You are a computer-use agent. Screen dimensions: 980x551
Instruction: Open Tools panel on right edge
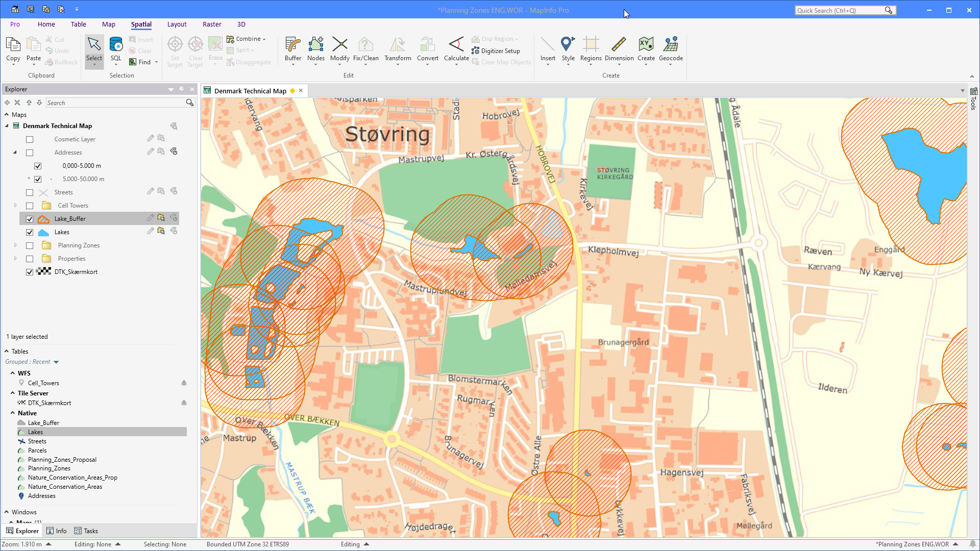click(973, 98)
